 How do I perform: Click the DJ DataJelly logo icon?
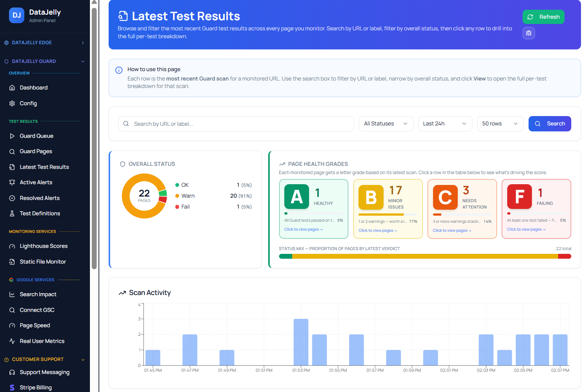coord(16,15)
